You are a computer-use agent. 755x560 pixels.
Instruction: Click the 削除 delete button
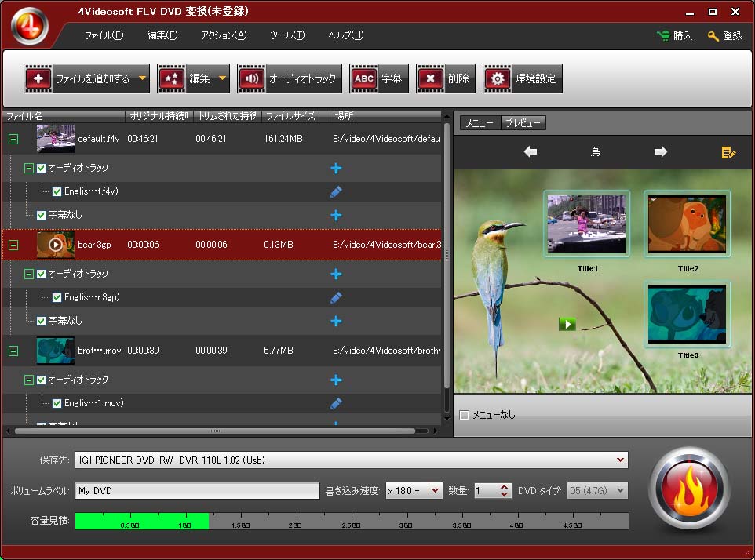pos(446,78)
